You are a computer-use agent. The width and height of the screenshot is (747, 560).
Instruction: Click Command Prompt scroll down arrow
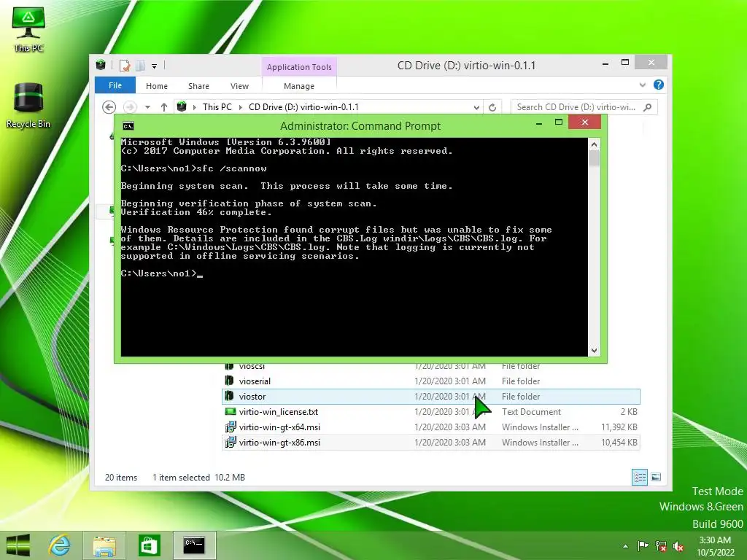594,351
